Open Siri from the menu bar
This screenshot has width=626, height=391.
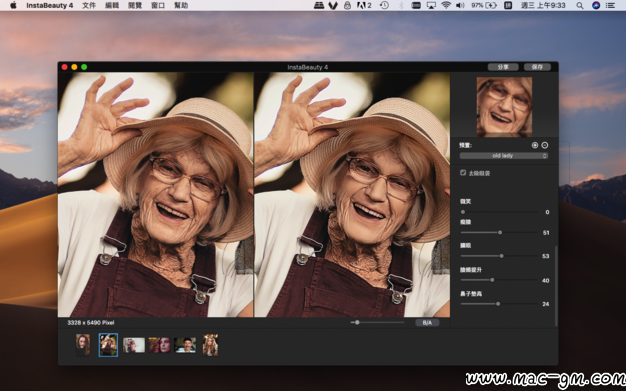click(x=596, y=6)
